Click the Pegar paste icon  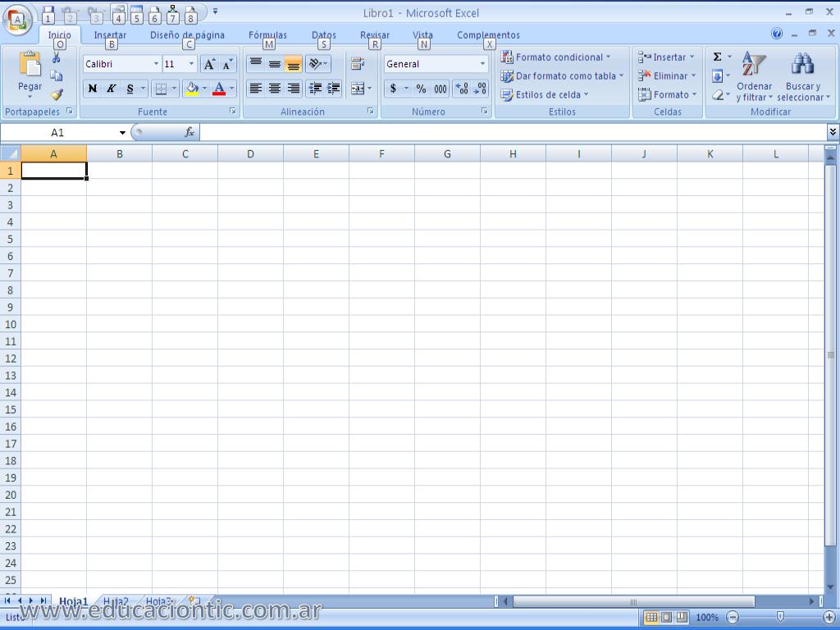click(30, 65)
